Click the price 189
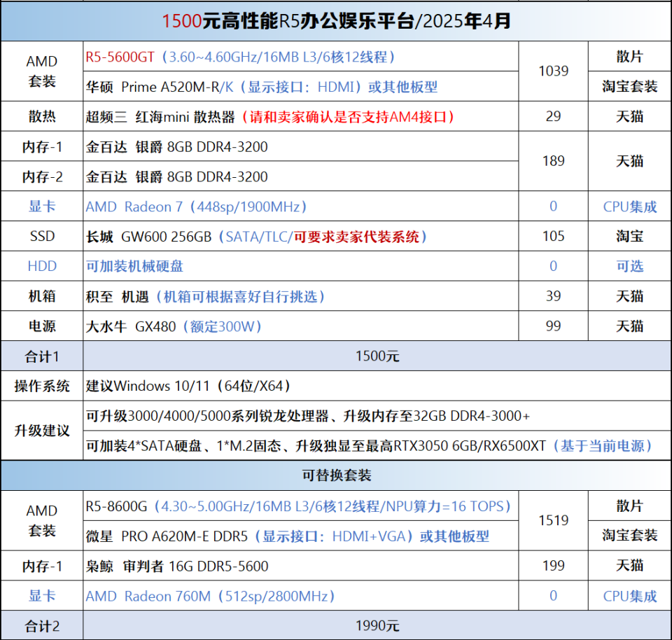This screenshot has height=640, width=672. (x=553, y=161)
